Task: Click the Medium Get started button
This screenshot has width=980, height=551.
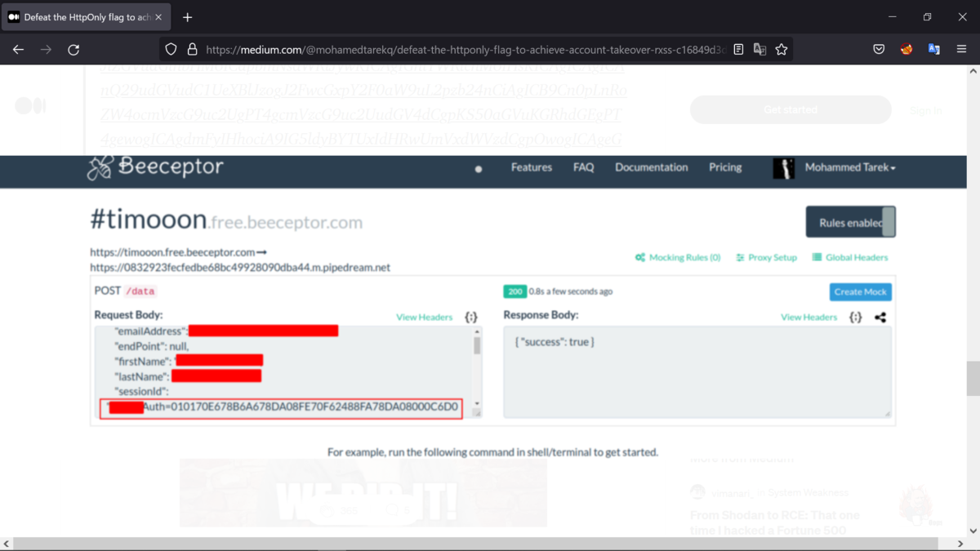Action: point(790,109)
